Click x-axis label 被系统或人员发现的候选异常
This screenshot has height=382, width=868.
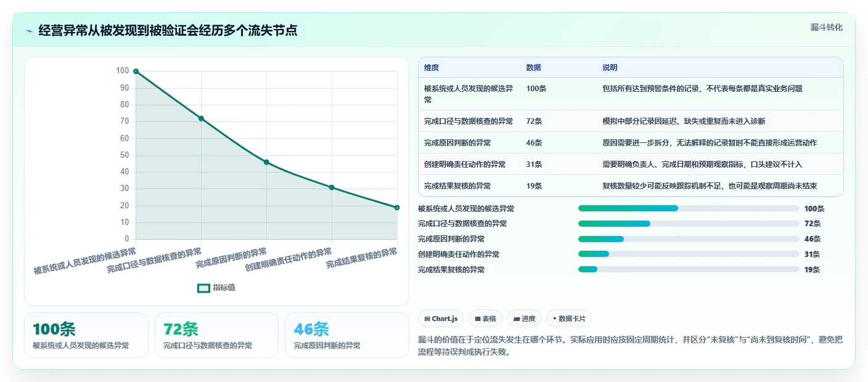(x=85, y=261)
